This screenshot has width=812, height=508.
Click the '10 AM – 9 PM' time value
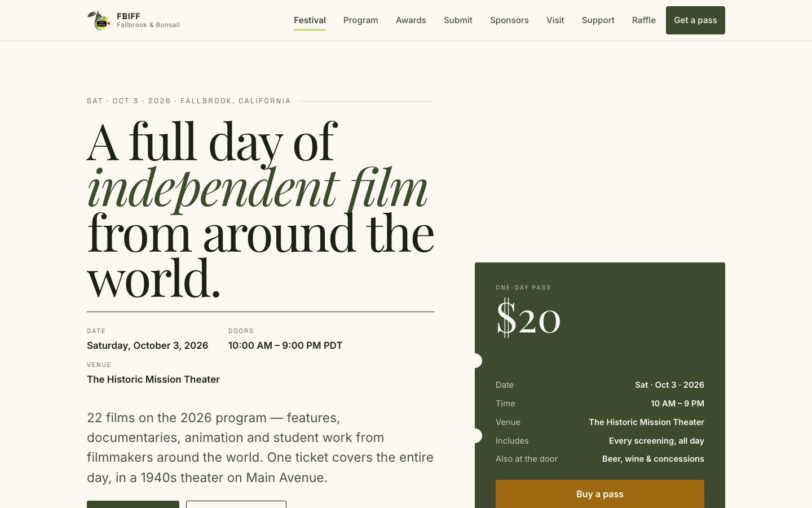pos(677,404)
